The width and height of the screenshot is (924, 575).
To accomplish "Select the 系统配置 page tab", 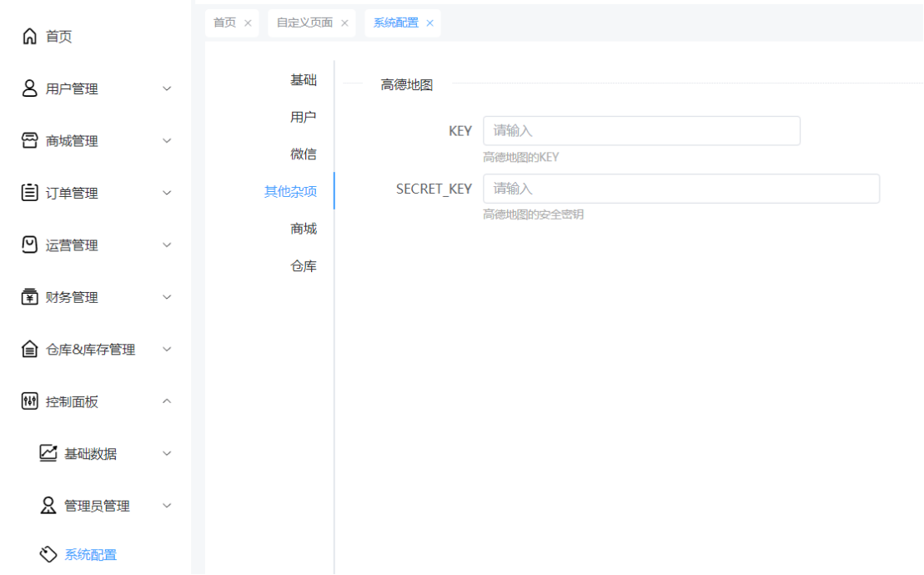I will 396,23.
